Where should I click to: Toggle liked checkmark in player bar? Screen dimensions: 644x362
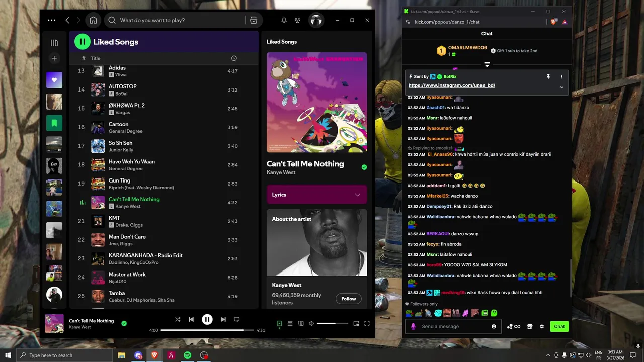124,324
